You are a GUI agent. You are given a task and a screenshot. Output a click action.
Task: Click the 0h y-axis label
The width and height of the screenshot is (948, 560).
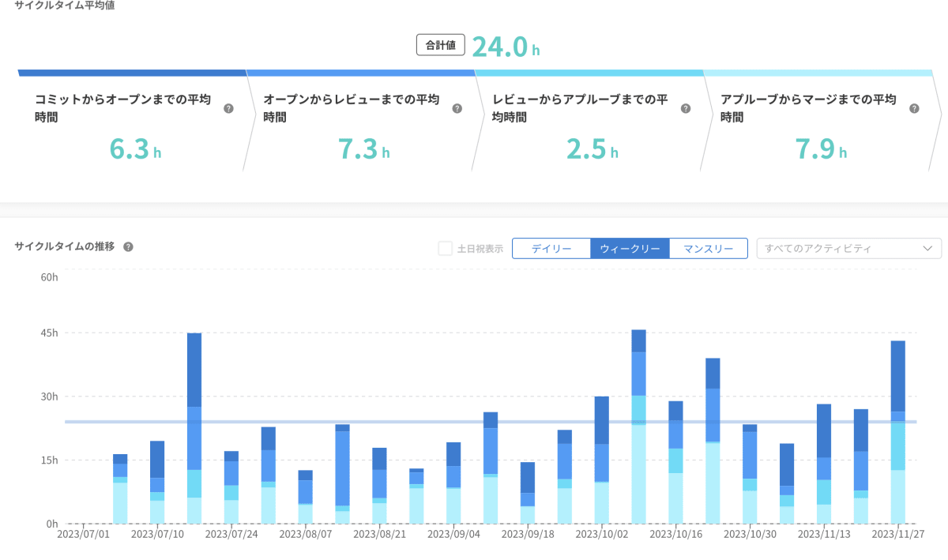[x=52, y=524]
